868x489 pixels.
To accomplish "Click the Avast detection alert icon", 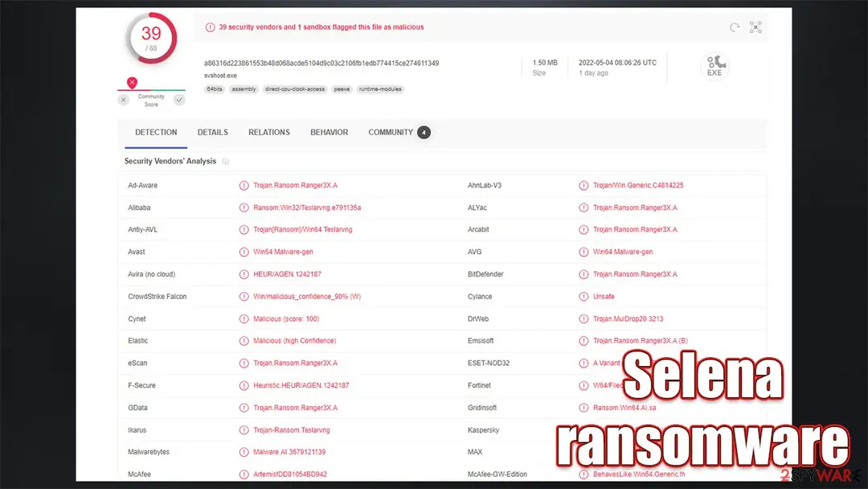I will pos(244,252).
